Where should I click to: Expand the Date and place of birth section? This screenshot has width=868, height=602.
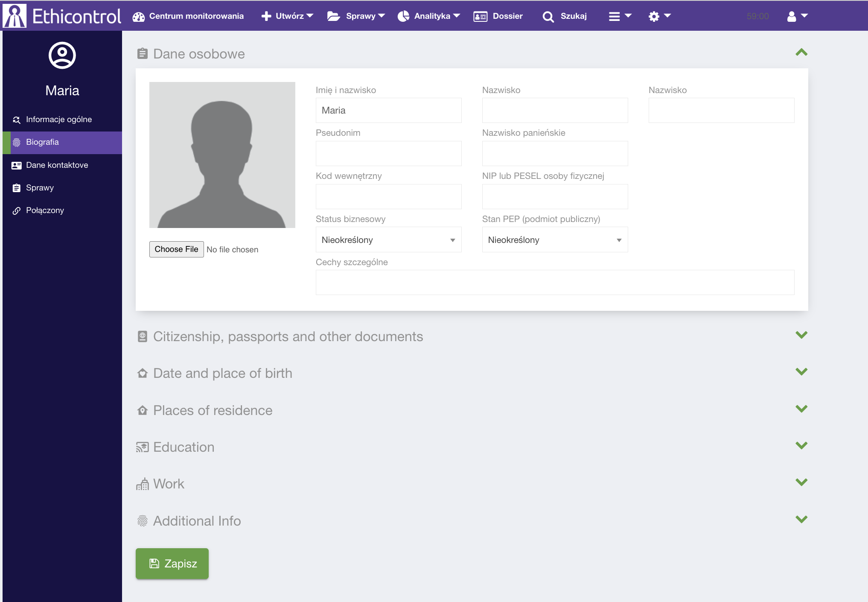(801, 372)
